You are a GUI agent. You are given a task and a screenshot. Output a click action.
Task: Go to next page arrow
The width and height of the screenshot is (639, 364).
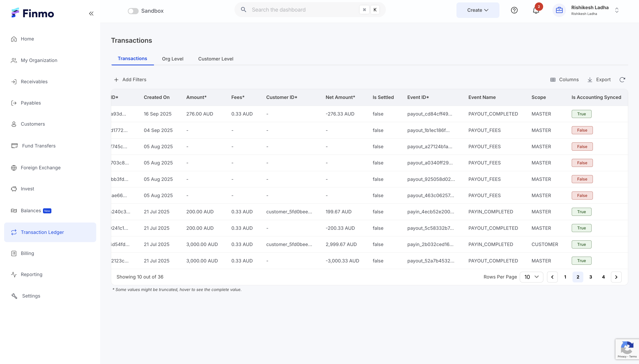pos(616,277)
